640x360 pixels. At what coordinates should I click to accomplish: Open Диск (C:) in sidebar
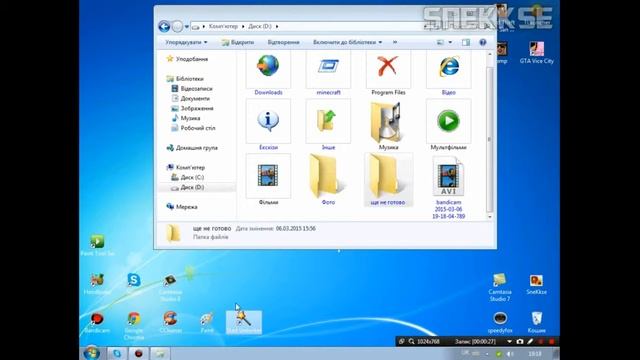tap(187, 177)
